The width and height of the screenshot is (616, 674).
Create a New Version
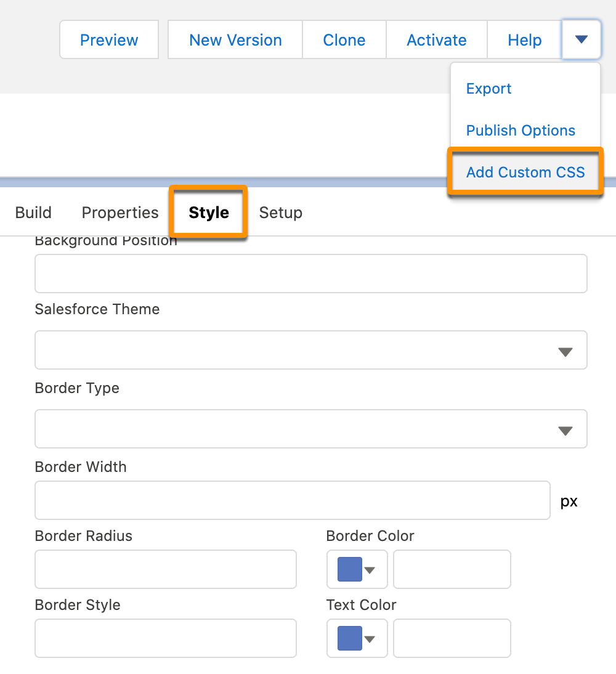pyautogui.click(x=235, y=39)
